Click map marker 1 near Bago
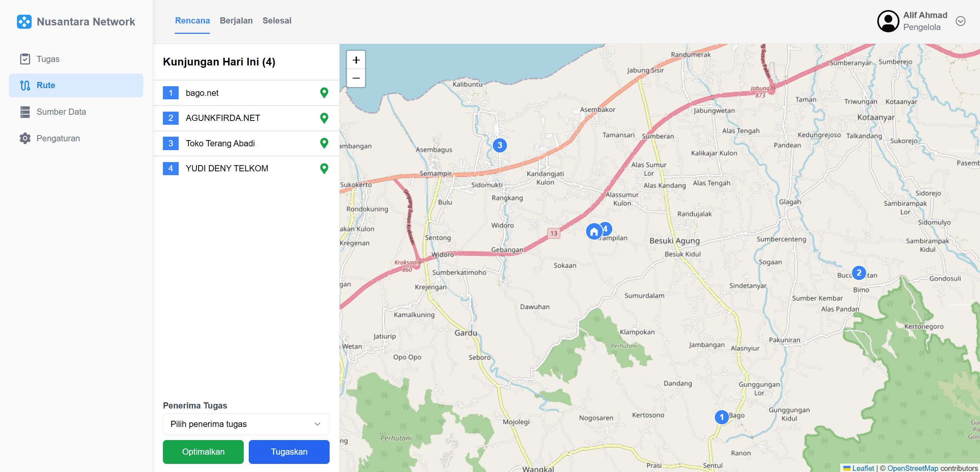980x472 pixels. 722,417
